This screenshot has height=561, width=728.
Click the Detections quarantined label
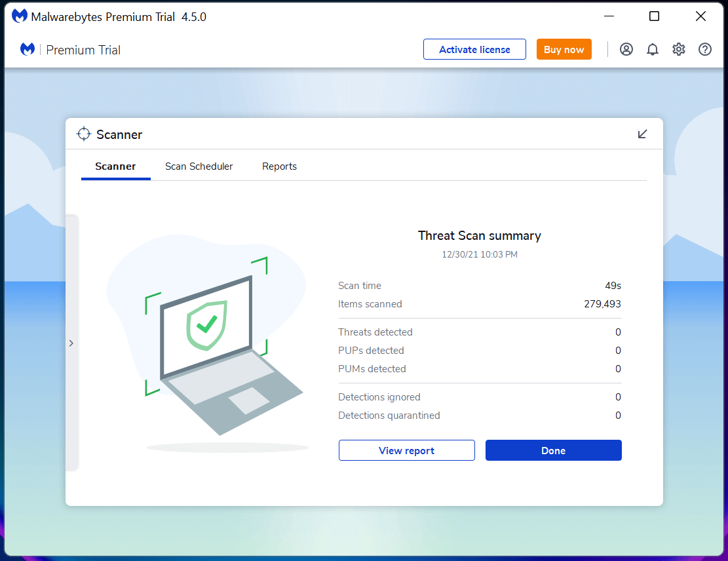coord(389,415)
